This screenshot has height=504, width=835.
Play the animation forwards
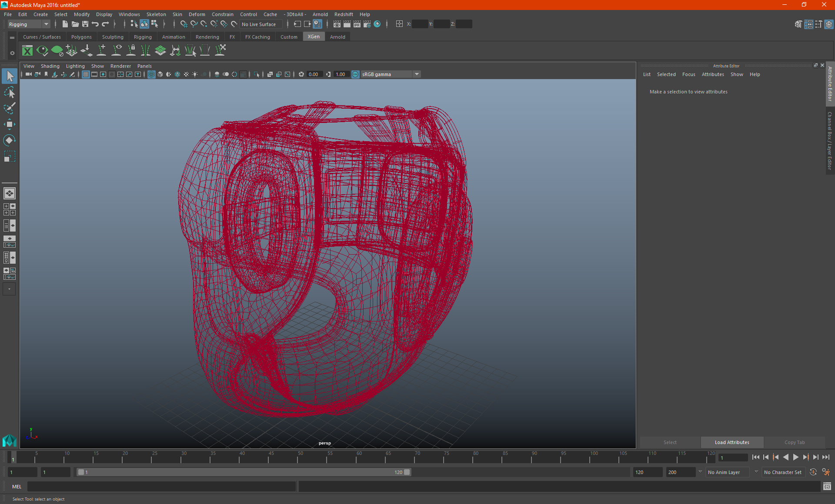tap(796, 457)
